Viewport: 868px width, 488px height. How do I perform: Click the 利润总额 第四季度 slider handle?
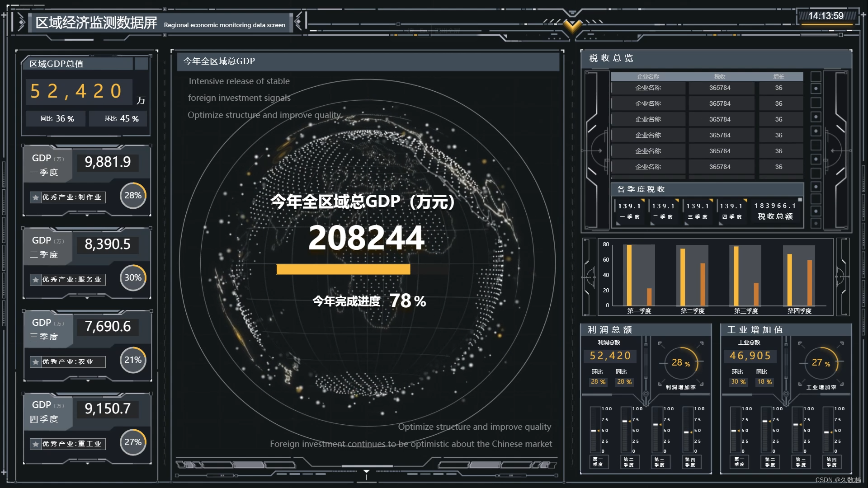[x=687, y=432]
